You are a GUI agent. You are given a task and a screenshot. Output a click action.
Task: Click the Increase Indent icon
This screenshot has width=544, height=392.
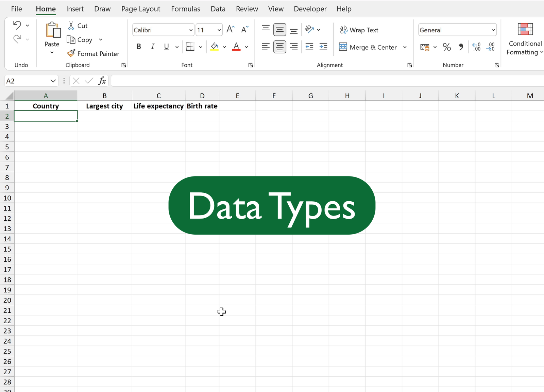(323, 47)
